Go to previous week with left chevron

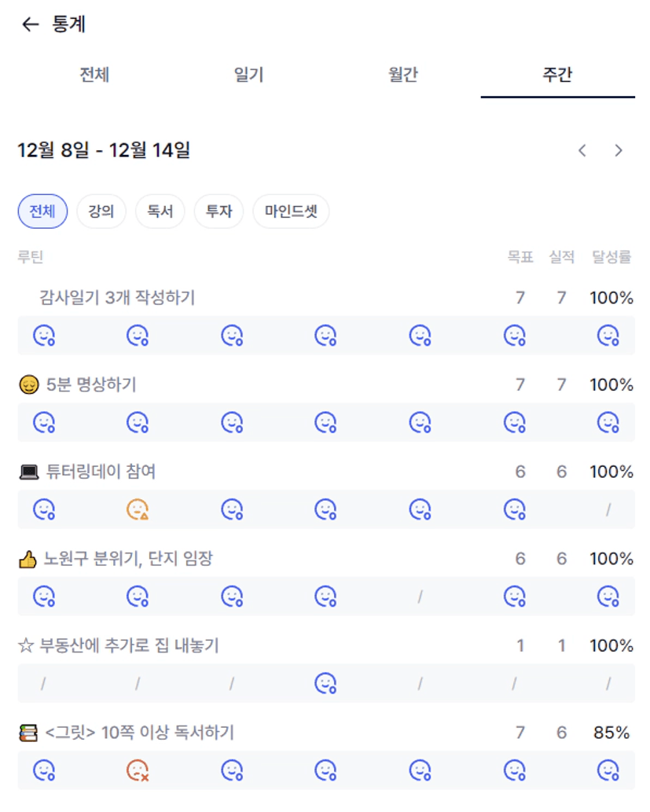click(582, 150)
